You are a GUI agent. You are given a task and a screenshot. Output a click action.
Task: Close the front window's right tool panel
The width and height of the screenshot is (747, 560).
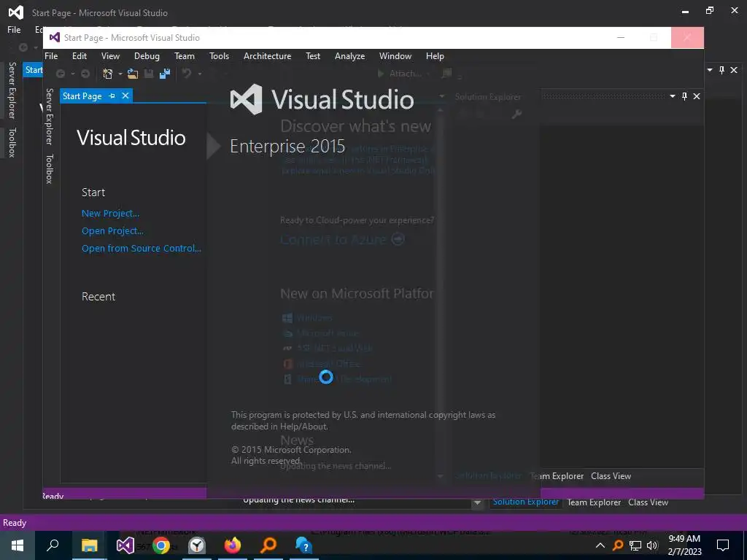697,96
